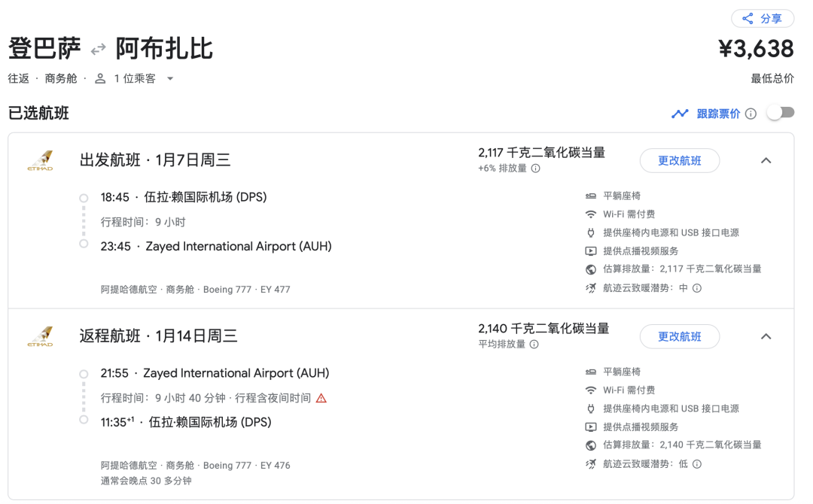This screenshot has height=504, width=813.
Task: Click the departing flight heading 出发航班 · 1月7日周三
Action: coord(155,160)
